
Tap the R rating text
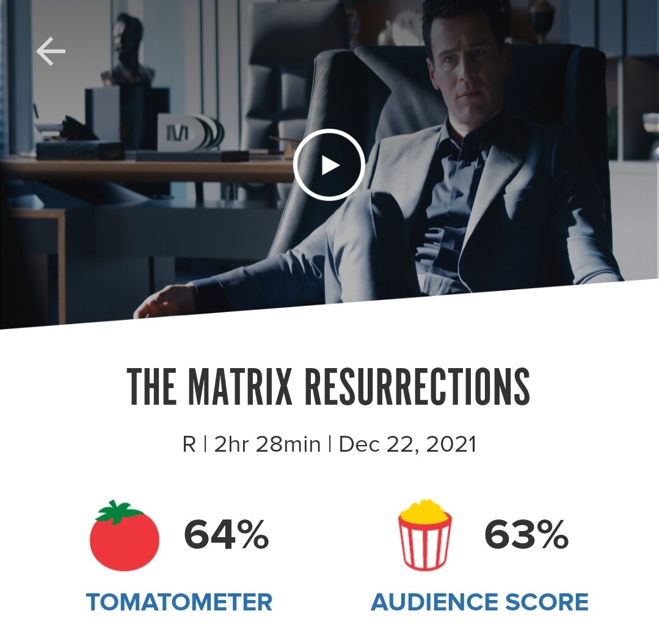[189, 444]
